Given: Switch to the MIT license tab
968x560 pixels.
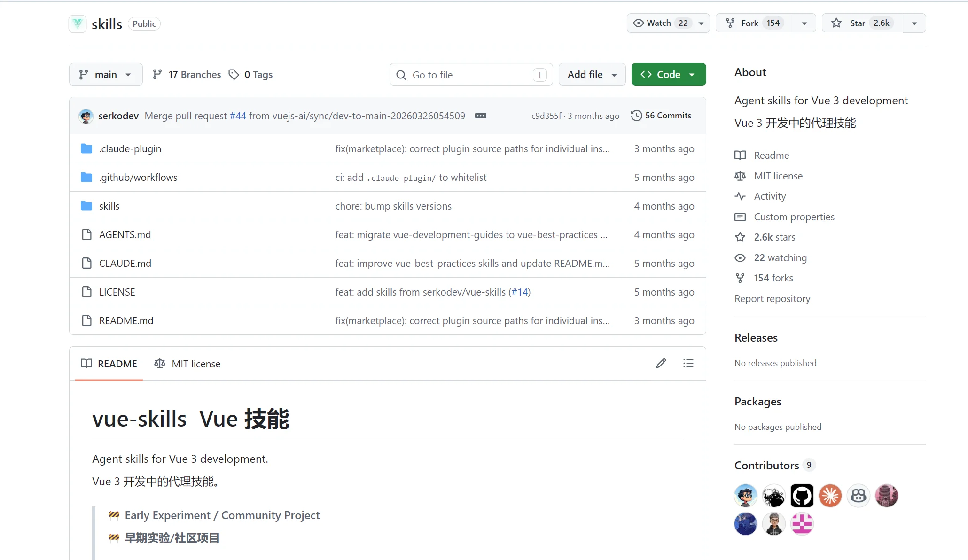Looking at the screenshot, I should click(x=187, y=364).
